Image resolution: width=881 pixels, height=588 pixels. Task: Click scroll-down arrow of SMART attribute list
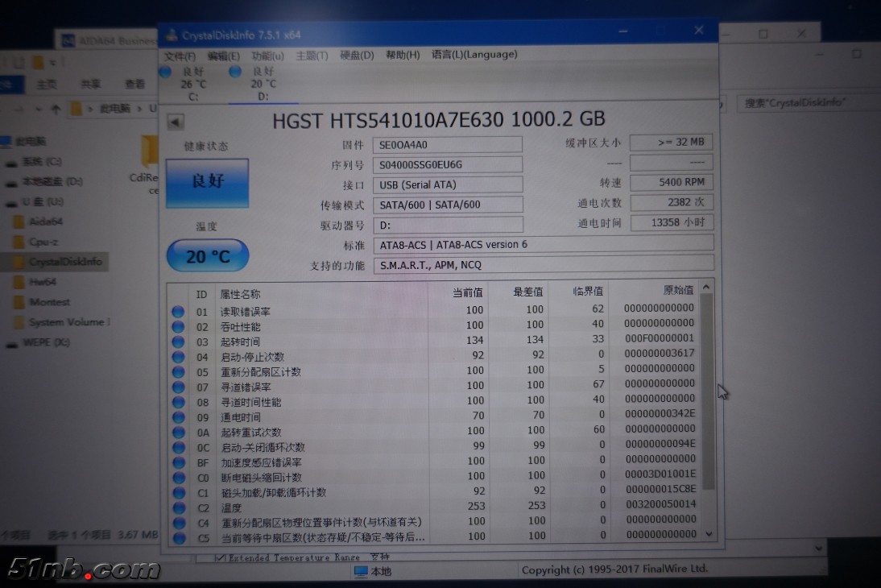point(708,533)
